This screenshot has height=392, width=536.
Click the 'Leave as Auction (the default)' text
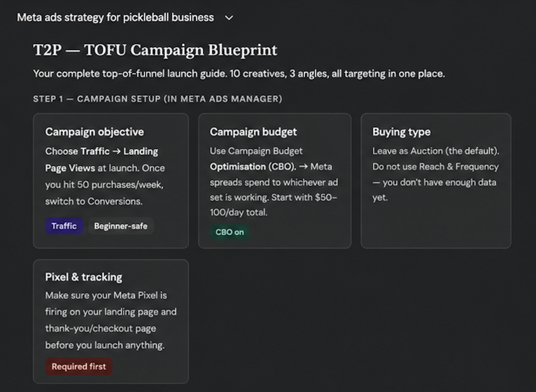(436, 151)
